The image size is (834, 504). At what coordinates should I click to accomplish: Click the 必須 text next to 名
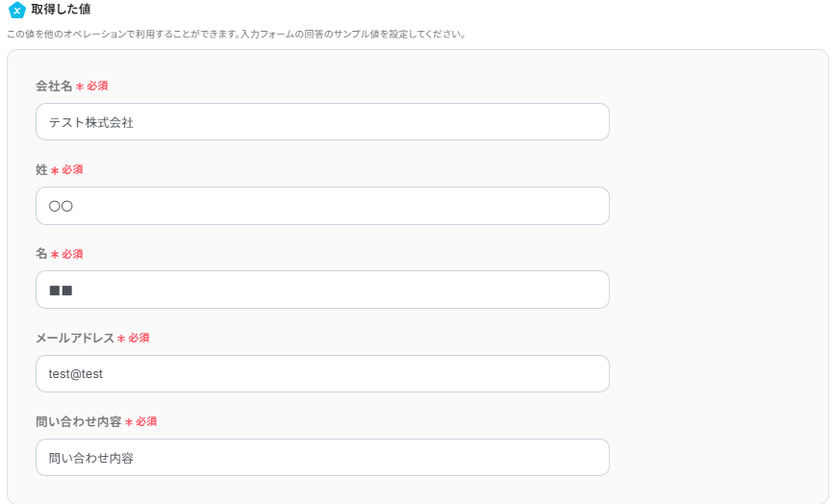tap(72, 254)
